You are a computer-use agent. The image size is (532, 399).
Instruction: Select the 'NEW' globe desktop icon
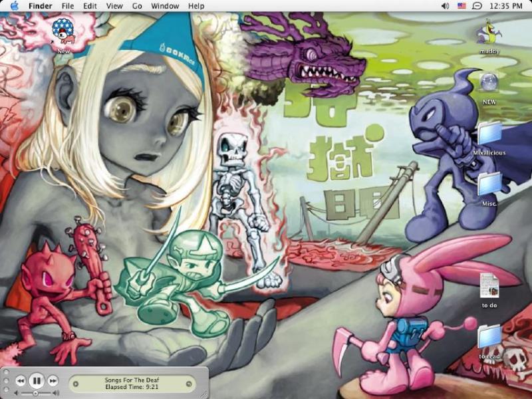(489, 82)
